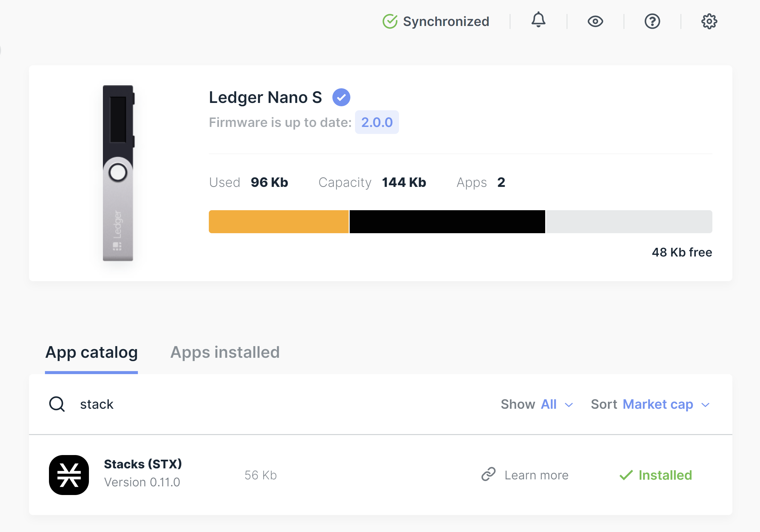The height and width of the screenshot is (532, 760).
Task: Switch to the Apps installed tab
Action: click(x=225, y=352)
